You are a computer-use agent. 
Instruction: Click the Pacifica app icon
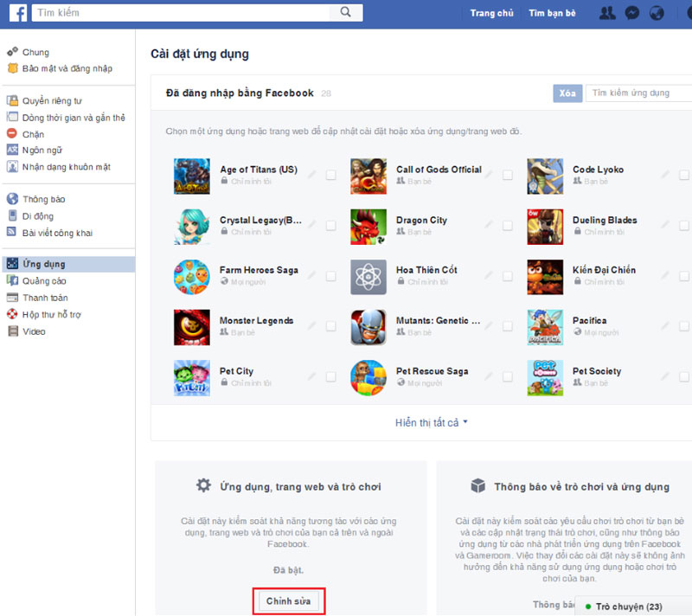tap(545, 327)
